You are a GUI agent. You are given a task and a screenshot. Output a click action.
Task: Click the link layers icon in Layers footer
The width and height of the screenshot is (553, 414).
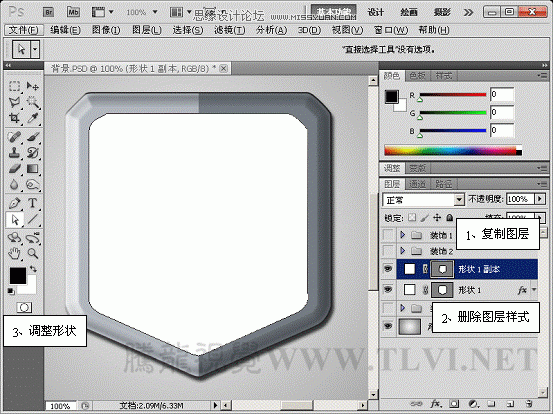[417, 404]
